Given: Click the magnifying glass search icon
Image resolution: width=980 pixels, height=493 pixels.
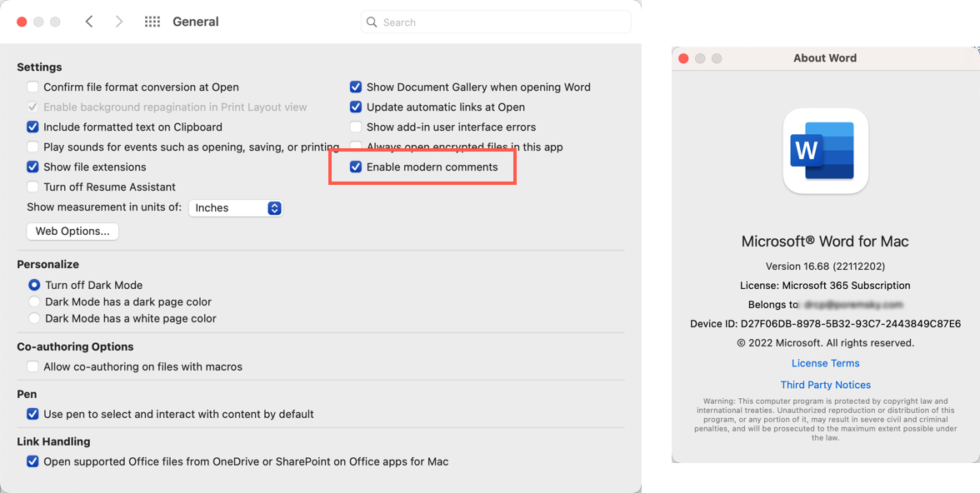Looking at the screenshot, I should tap(372, 22).
